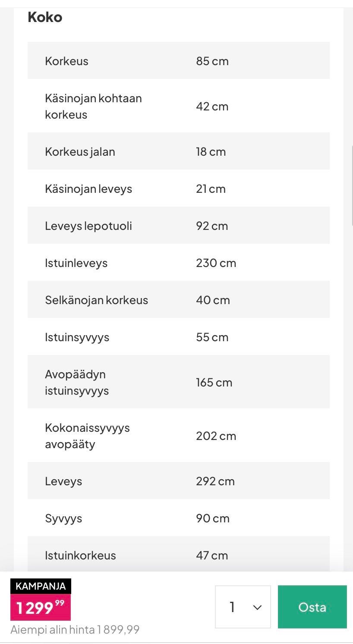Image resolution: width=353 pixels, height=644 pixels.
Task: Click the Istuinkorkeus 47 cm value
Action: (212, 556)
